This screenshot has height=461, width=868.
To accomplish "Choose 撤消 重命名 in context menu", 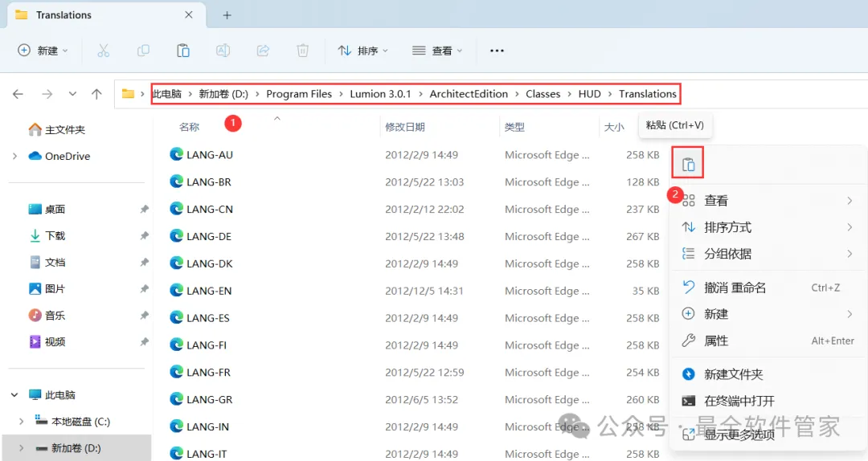I will tap(768, 288).
